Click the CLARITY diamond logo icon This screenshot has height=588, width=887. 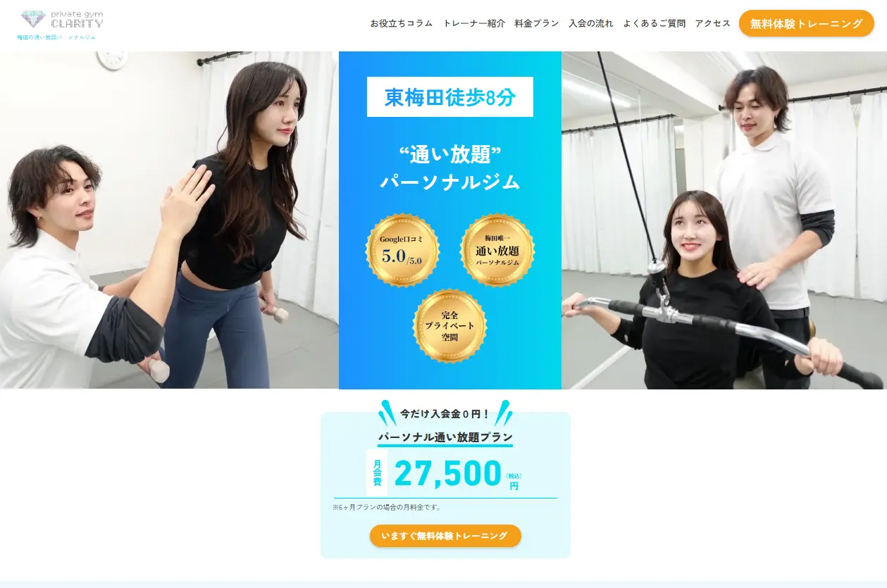click(33, 18)
